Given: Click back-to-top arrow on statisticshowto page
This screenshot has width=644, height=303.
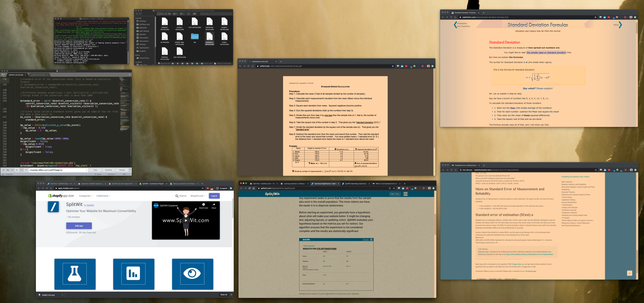Looking at the screenshot, I should (629, 273).
